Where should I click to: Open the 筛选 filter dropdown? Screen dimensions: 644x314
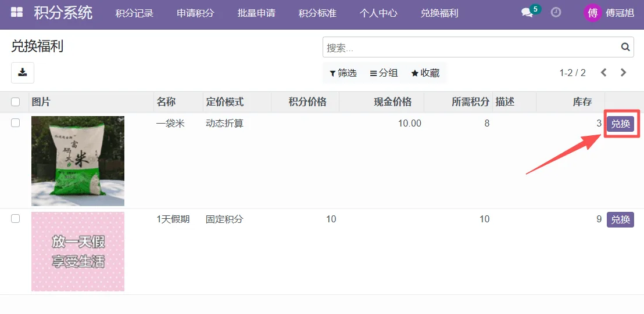click(344, 73)
